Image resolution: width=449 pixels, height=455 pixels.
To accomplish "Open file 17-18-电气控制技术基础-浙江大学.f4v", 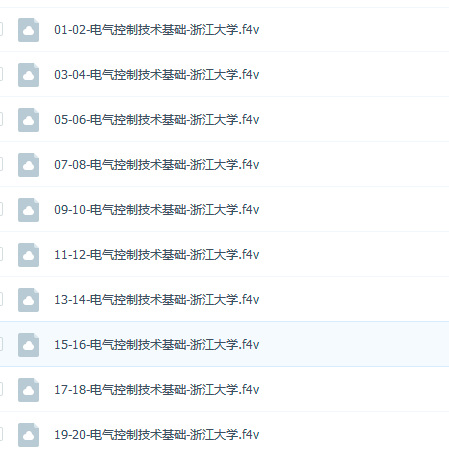I will 157,390.
